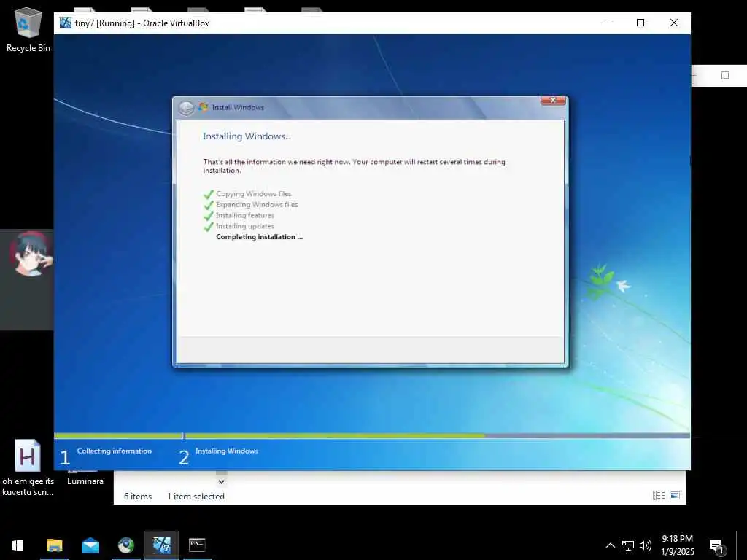Screen dimensions: 747x560
Task: Click the 'Installing Windows...' heading
Action: pyautogui.click(x=247, y=136)
